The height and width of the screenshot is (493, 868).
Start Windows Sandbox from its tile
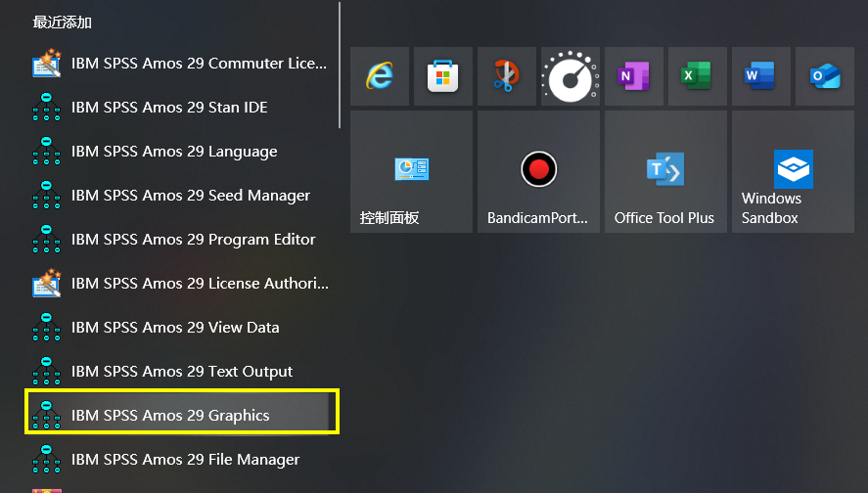793,171
